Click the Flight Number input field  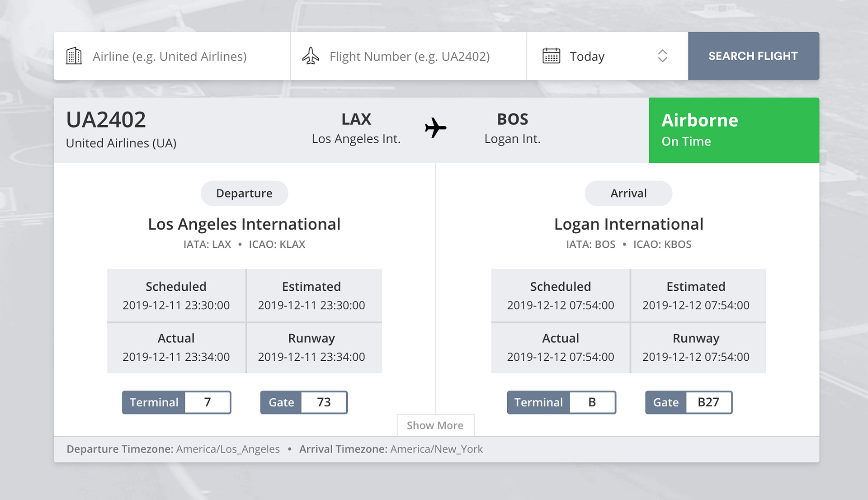pyautogui.click(x=409, y=56)
